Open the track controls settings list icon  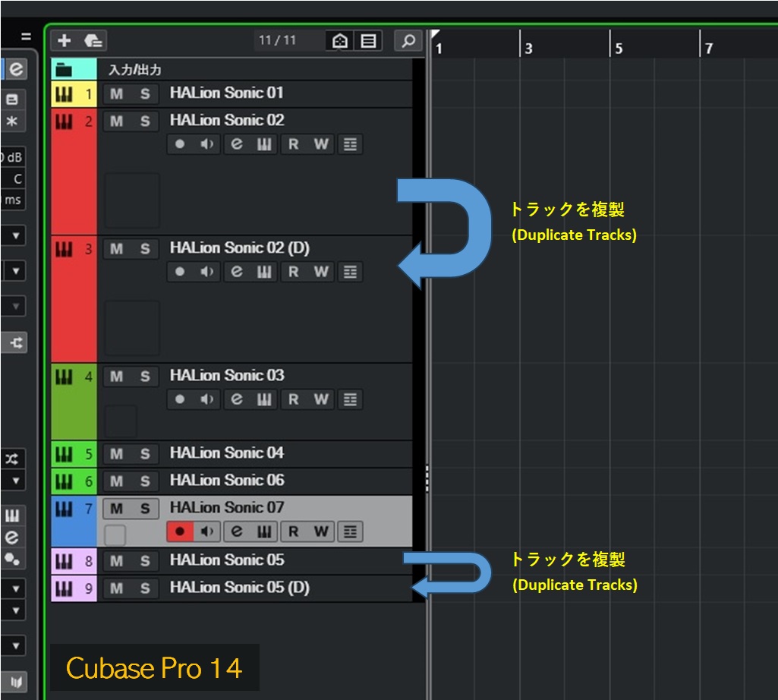tap(368, 41)
